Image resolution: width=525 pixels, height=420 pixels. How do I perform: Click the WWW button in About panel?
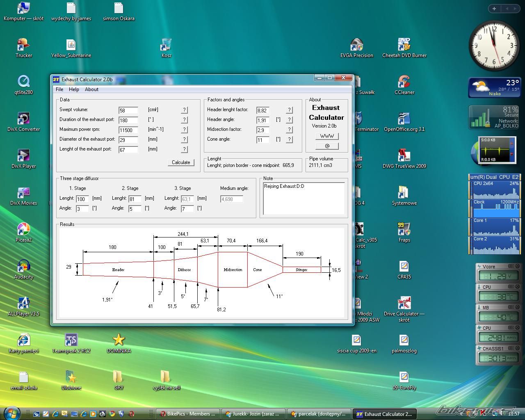click(x=327, y=136)
